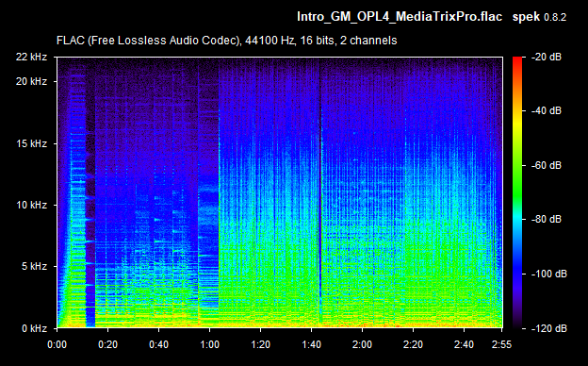Image resolution: width=588 pixels, height=366 pixels.
Task: Select the 10 kHz frequency axis label
Action: (31, 206)
